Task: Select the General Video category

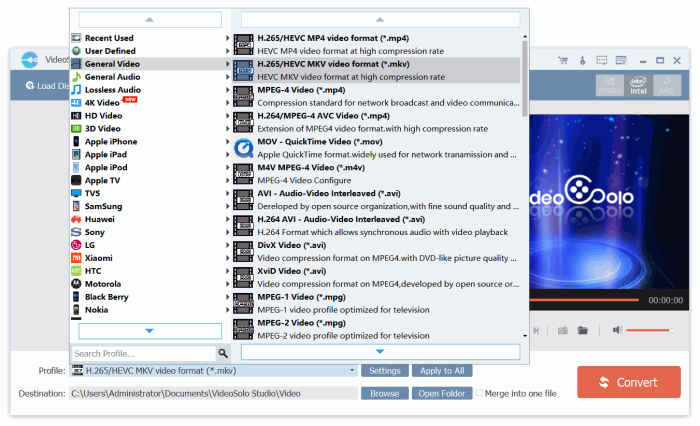Action: point(151,64)
